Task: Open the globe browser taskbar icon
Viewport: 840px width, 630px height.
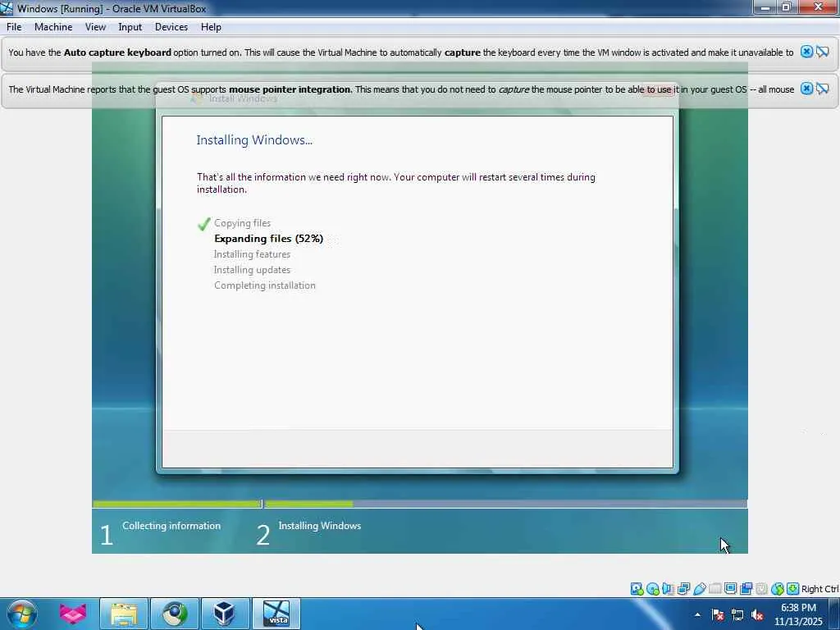Action: tap(175, 614)
